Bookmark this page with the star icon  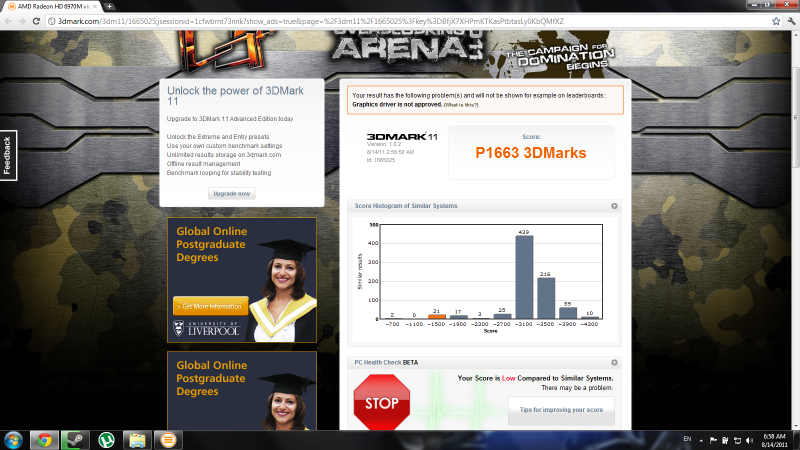click(776, 21)
